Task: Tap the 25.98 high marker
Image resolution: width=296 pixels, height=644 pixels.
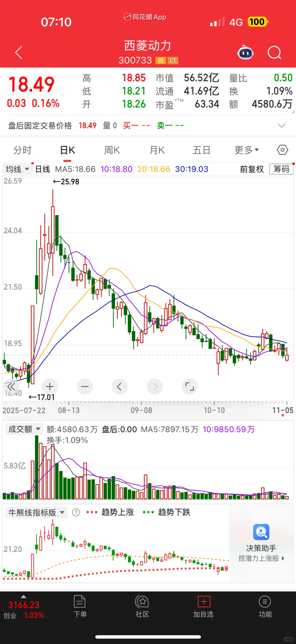Action: (x=66, y=182)
